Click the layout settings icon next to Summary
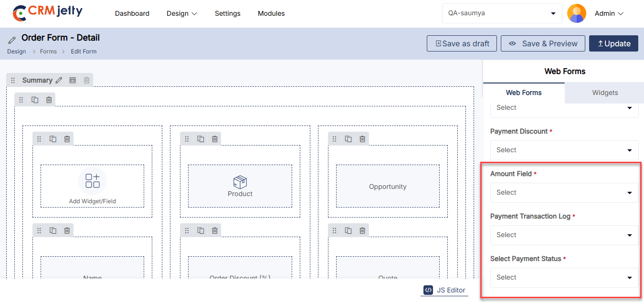This screenshot has height=302, width=644. (73, 81)
